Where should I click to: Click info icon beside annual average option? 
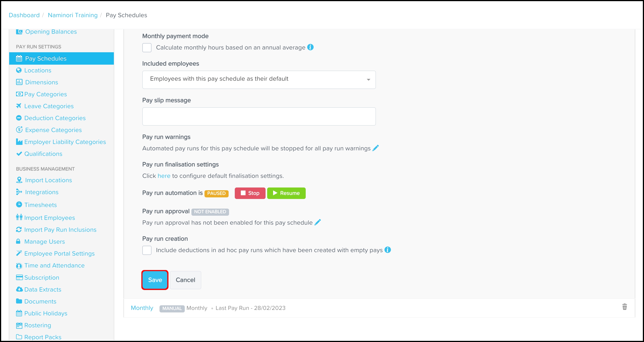(x=310, y=47)
